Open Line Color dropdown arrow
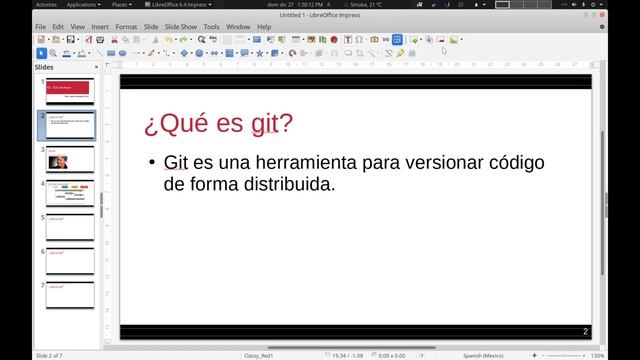 (74, 53)
